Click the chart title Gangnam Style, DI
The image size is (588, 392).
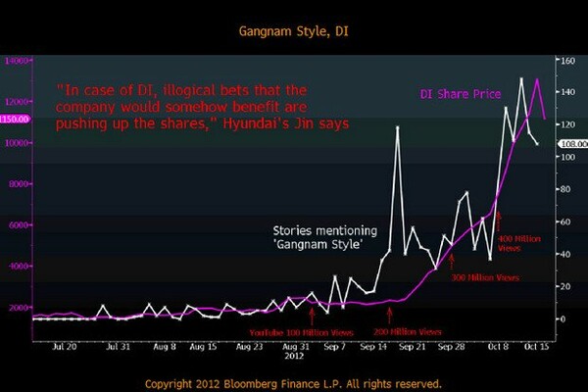click(294, 31)
